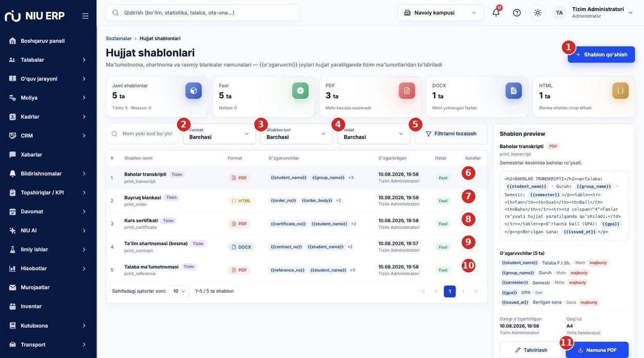Select the Ta'lim shartnomasi (bosma) row
644x358 pixels.
coord(296,247)
